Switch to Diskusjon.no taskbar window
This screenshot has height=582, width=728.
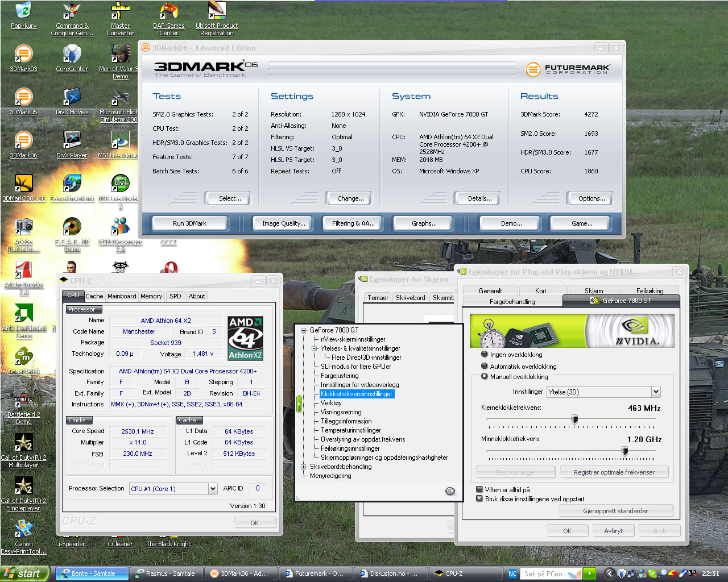pyautogui.click(x=389, y=573)
